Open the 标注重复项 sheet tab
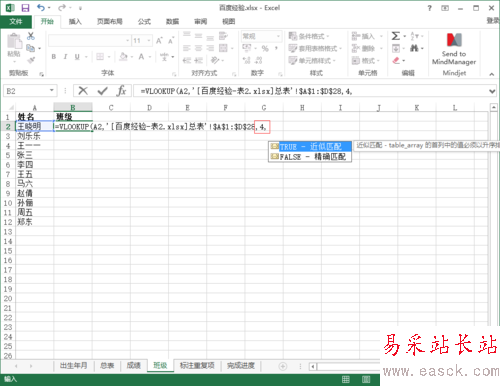This screenshot has width=500, height=386. pos(197,365)
